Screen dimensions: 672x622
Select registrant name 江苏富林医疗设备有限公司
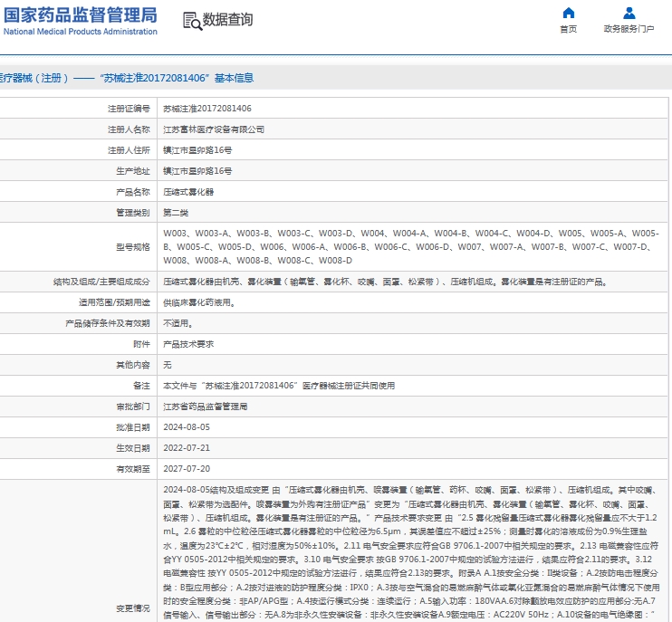(214, 129)
